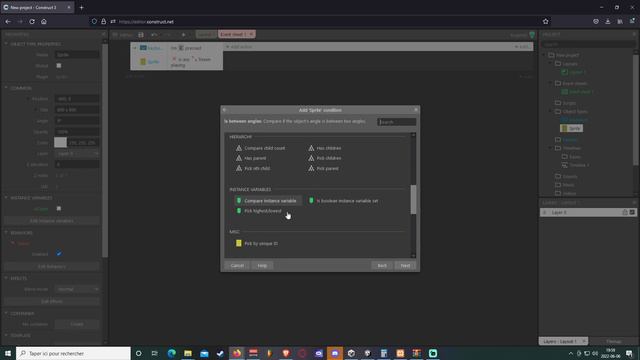Open Help from the condition dialog

click(262, 266)
